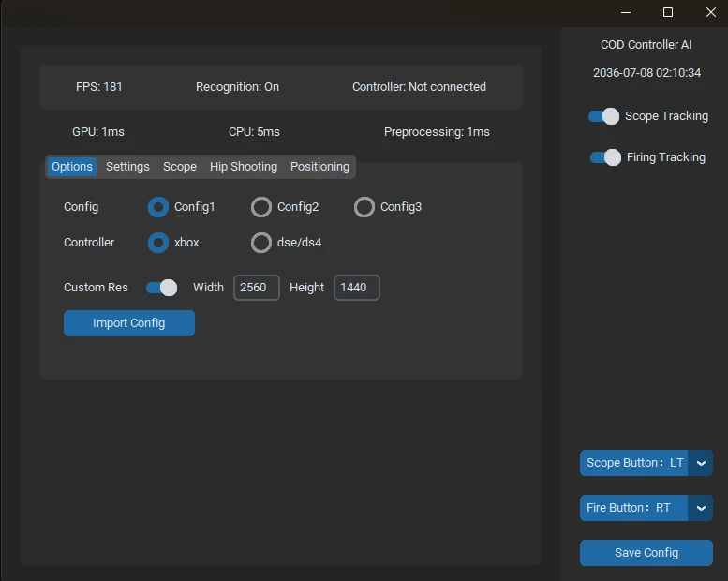The width and height of the screenshot is (728, 581).
Task: Click the Recognition: On status
Action: [x=237, y=87]
